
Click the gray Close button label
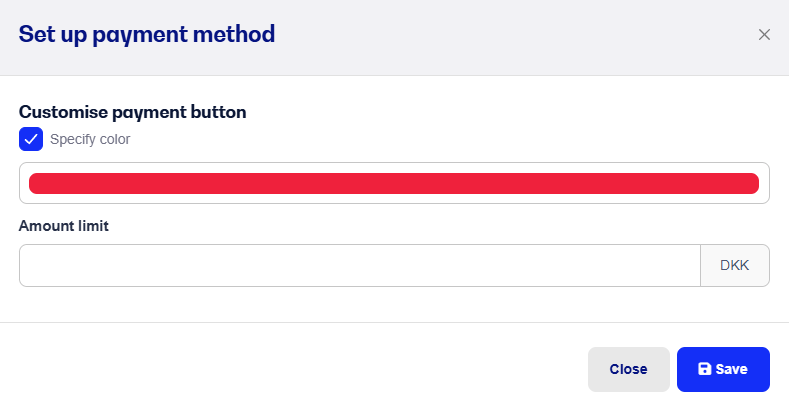(x=628, y=369)
